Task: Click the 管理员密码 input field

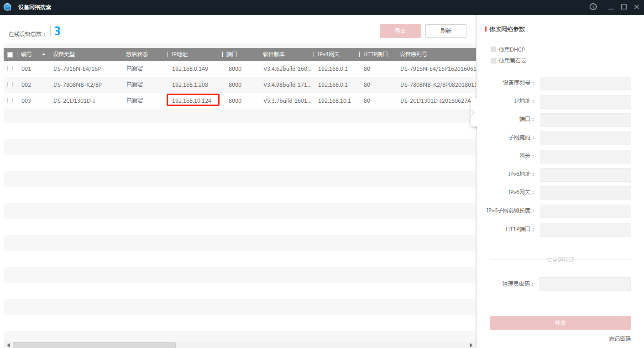Action: 585,284
